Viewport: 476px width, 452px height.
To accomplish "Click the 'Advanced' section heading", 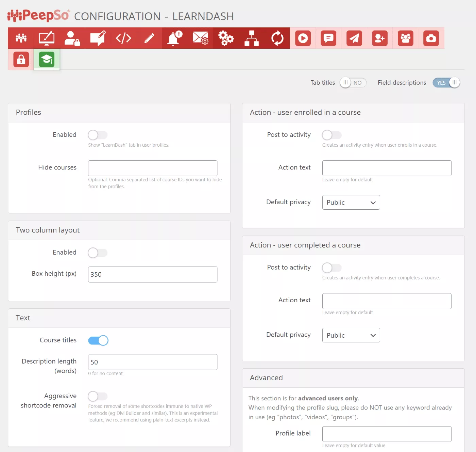I will click(266, 378).
